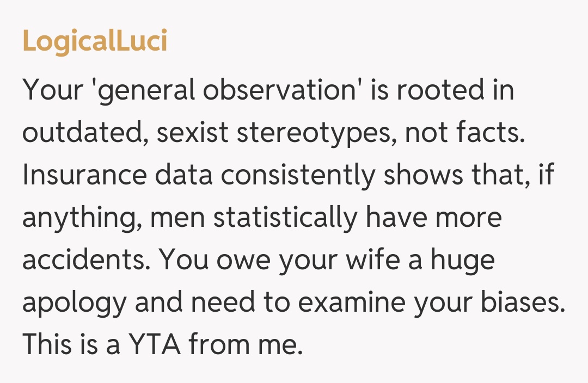Click the word 'rooted' in the first line
The height and width of the screenshot is (383, 588).
[440, 91]
